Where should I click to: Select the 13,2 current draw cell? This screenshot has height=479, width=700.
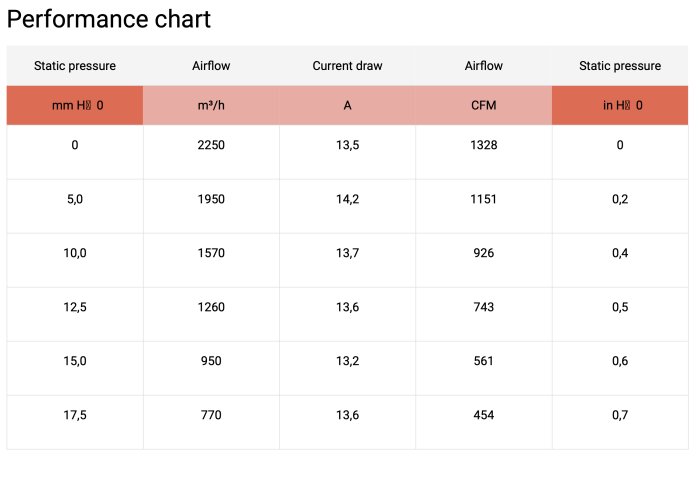pos(347,361)
